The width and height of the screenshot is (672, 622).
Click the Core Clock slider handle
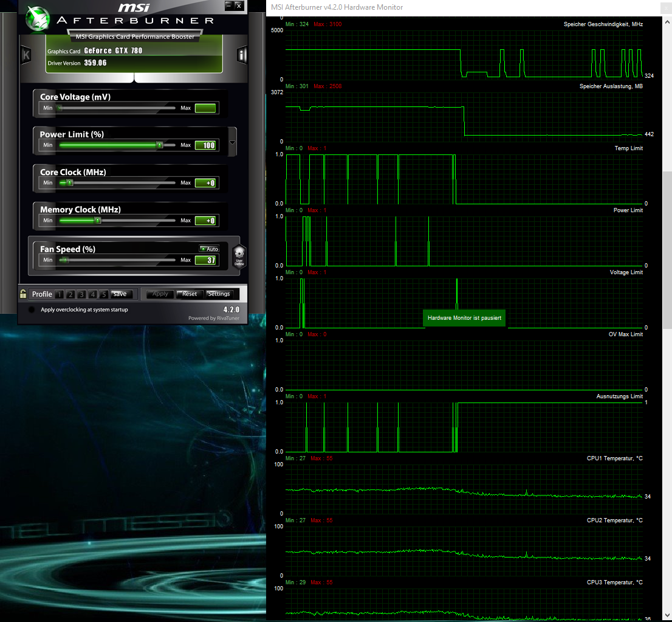coord(70,183)
